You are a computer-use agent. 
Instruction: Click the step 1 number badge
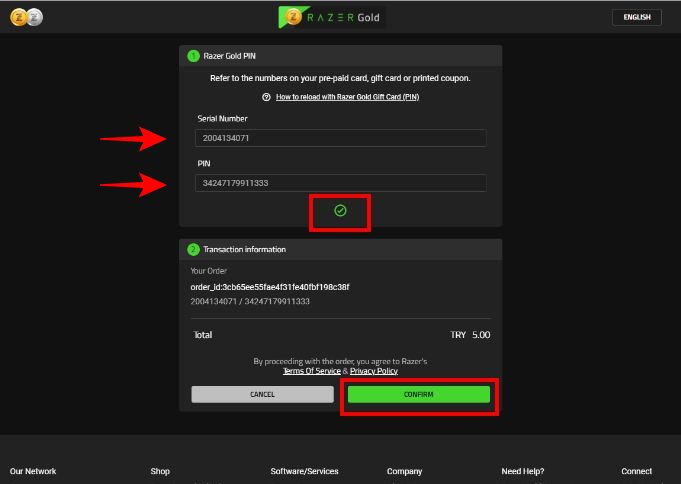point(194,56)
